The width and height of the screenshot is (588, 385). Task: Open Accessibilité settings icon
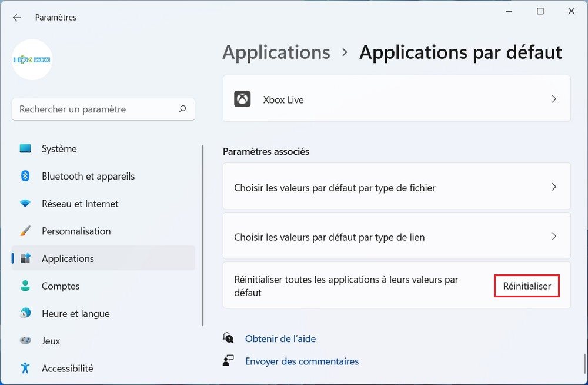click(25, 369)
